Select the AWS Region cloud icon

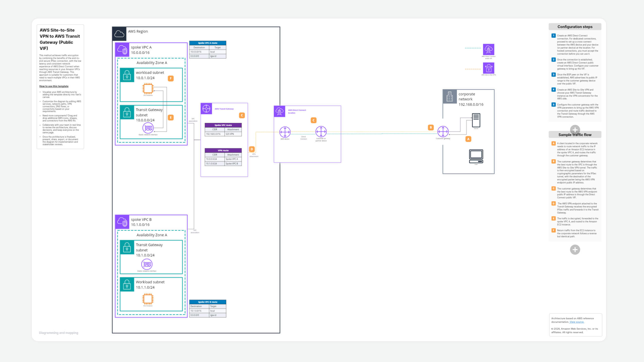click(x=119, y=34)
